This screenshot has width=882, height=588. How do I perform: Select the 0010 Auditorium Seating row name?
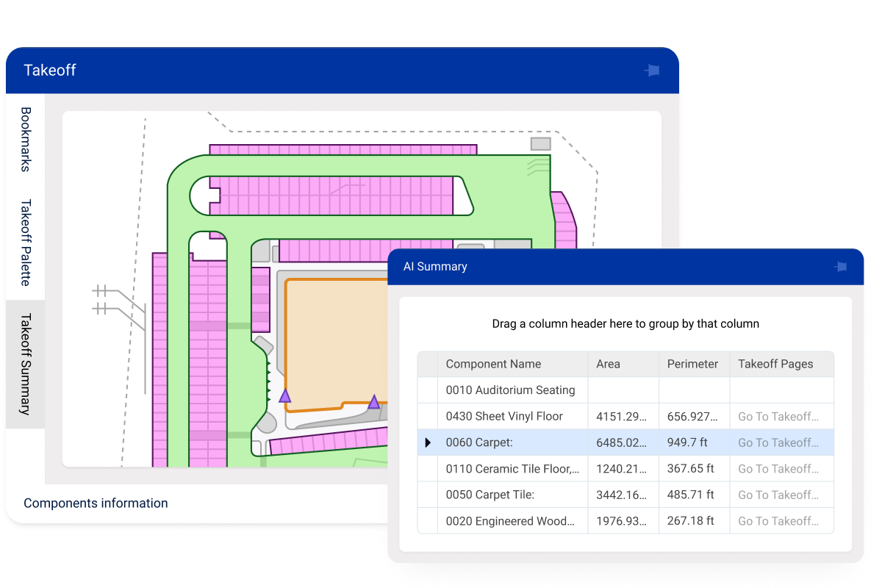511,390
